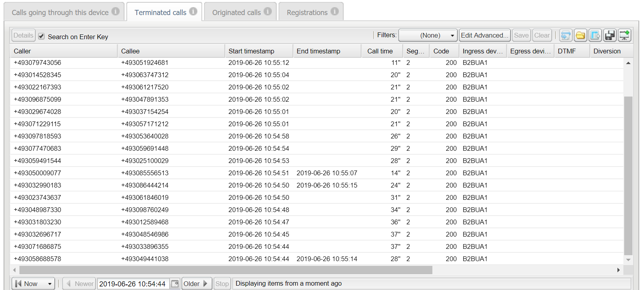Uncheck Search on Enter Key checkbox

tap(41, 36)
